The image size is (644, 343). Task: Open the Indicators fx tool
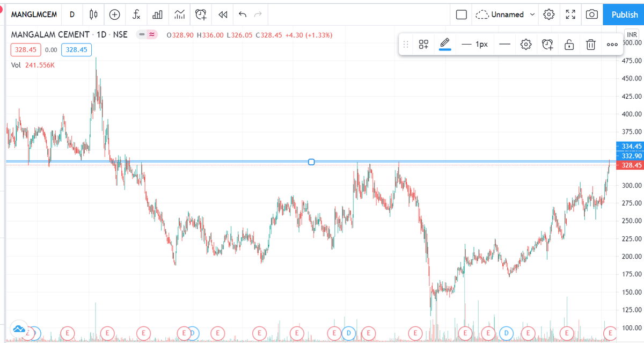click(136, 14)
